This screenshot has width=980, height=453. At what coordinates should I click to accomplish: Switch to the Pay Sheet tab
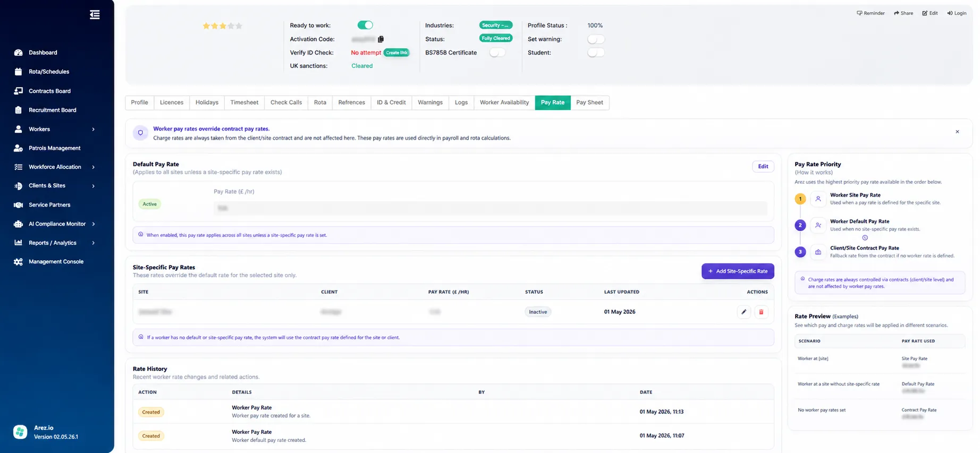pyautogui.click(x=589, y=102)
